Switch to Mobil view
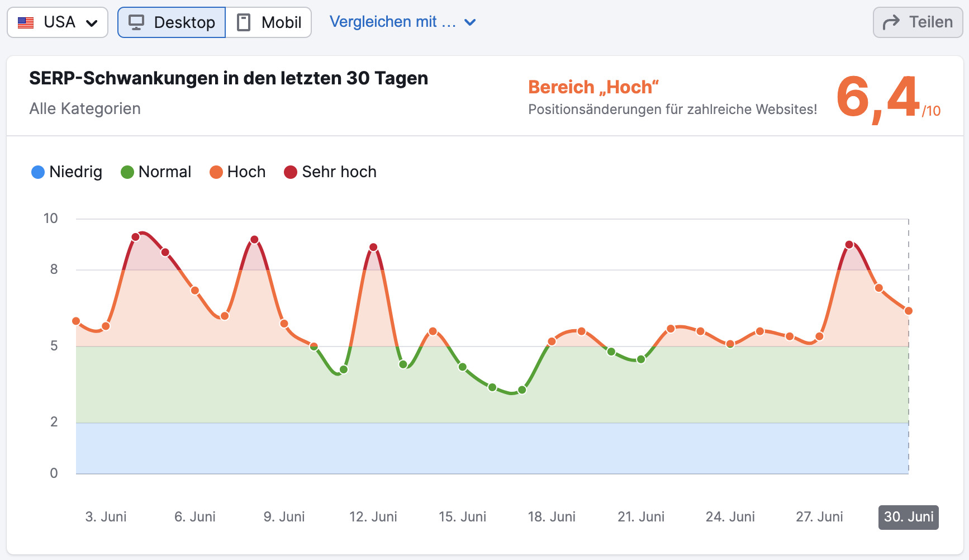Viewport: 969px width, 560px height. [268, 22]
